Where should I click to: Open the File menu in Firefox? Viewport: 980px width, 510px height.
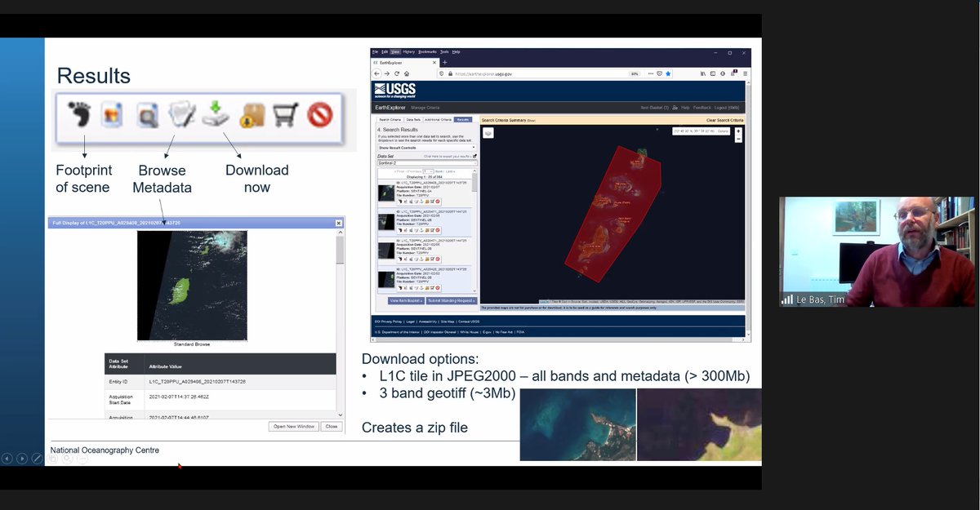tap(376, 51)
